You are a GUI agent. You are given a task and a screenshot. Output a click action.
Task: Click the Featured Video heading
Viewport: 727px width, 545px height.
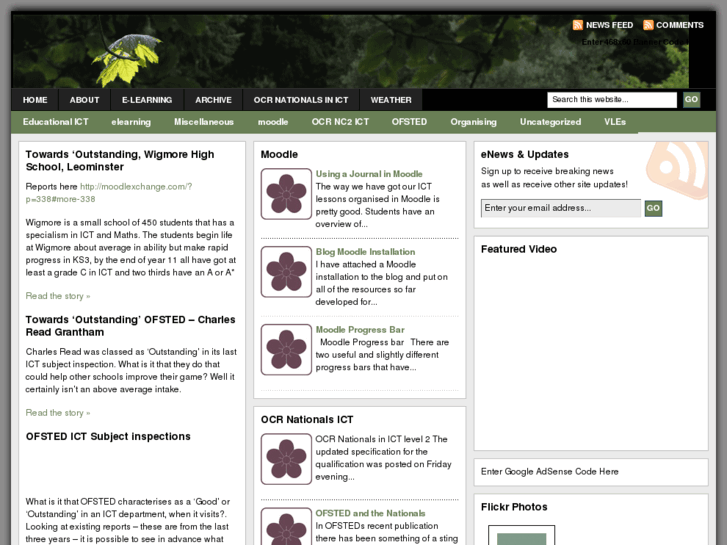click(519, 249)
